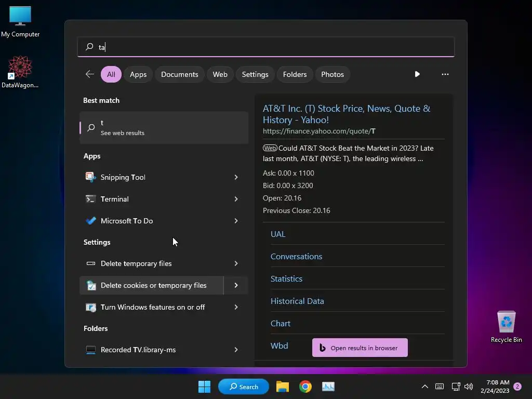Open the Snipping Tool app result

point(164,177)
